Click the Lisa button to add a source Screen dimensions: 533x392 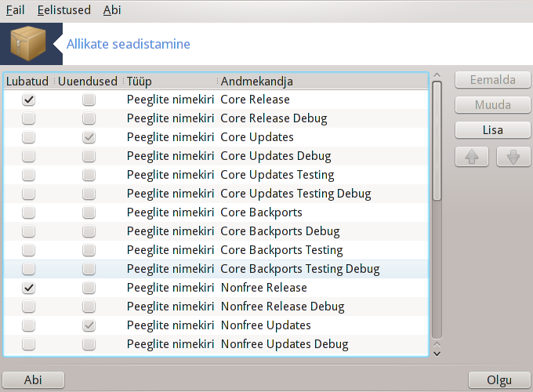492,130
